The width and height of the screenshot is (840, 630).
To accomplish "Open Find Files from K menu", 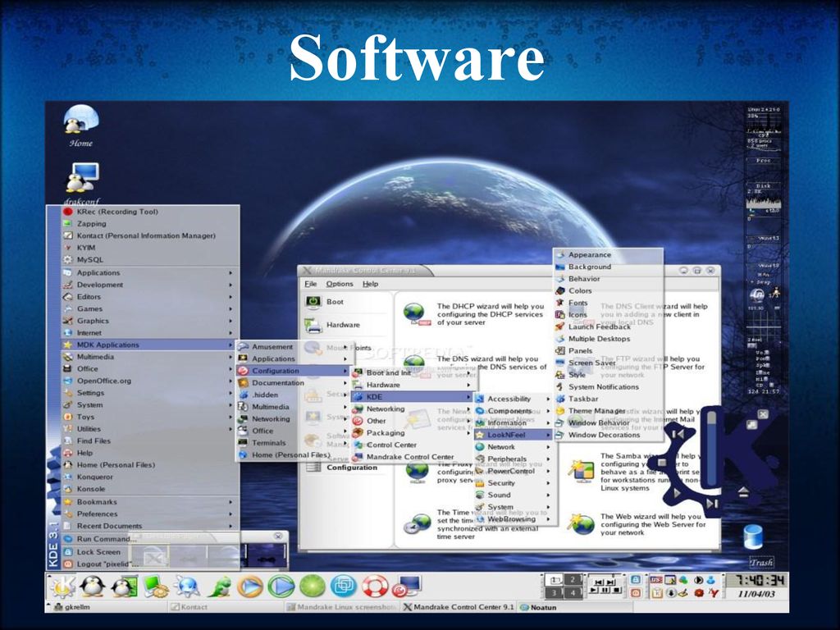I will click(148, 441).
